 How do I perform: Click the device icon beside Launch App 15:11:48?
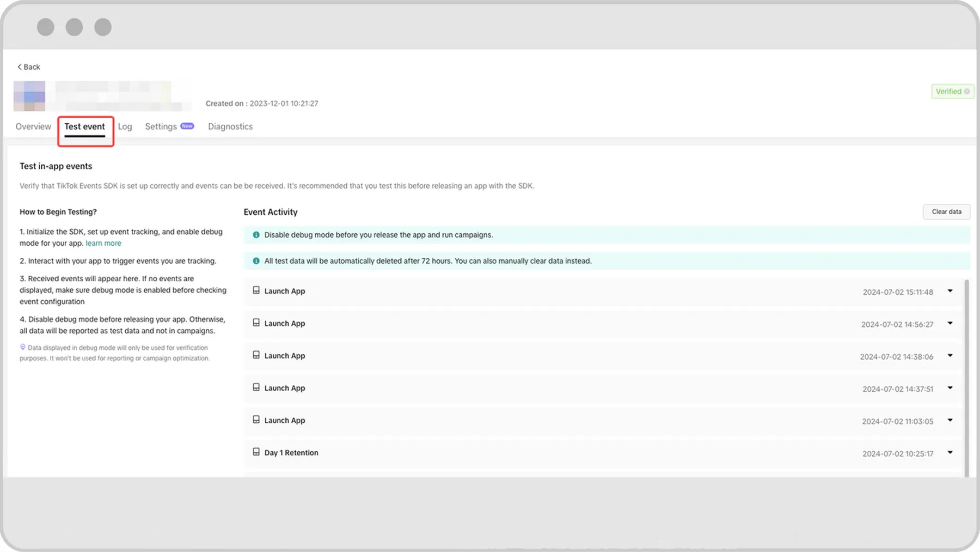click(256, 290)
